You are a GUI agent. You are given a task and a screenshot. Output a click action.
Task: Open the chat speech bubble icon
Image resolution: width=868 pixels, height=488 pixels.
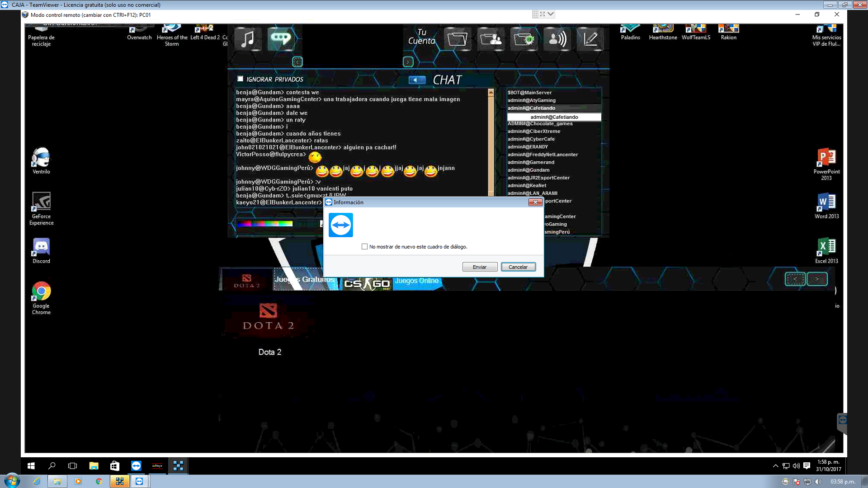pyautogui.click(x=281, y=39)
